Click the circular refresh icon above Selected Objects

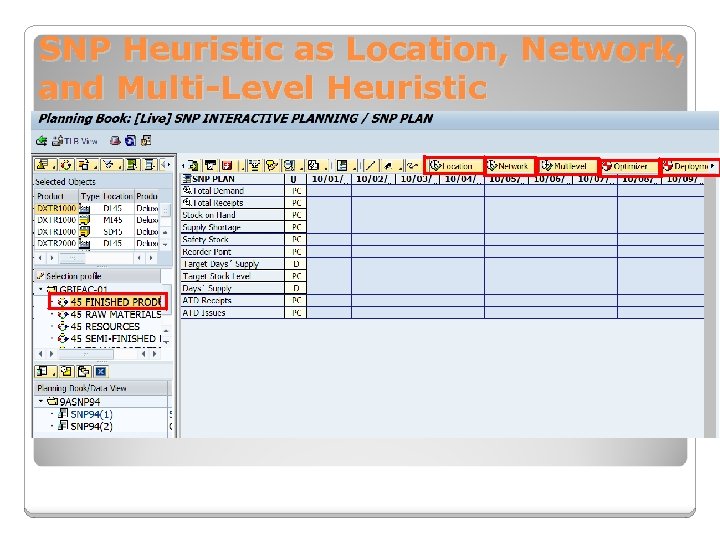pos(67,165)
